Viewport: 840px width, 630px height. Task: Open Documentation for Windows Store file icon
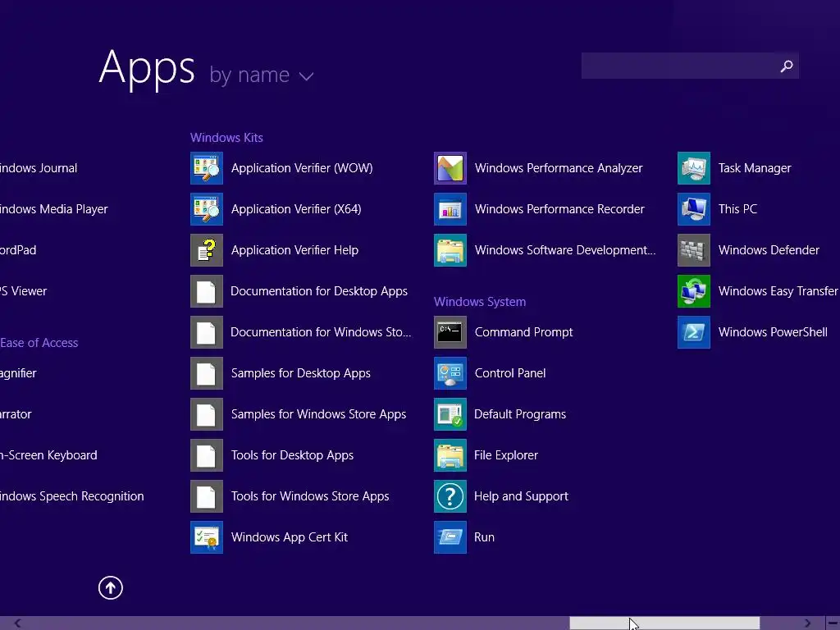[x=206, y=332]
